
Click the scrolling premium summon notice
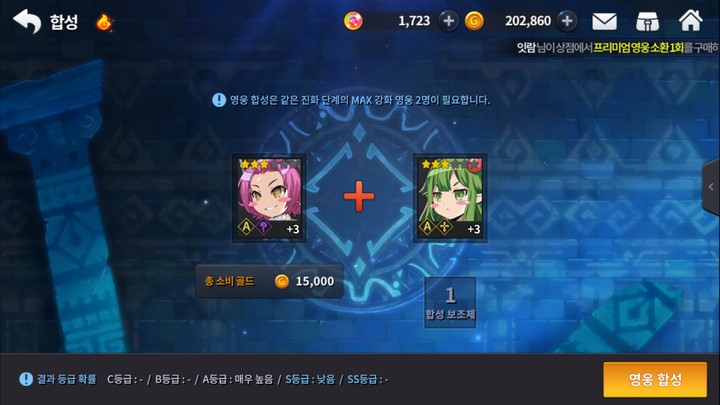pyautogui.click(x=618, y=47)
